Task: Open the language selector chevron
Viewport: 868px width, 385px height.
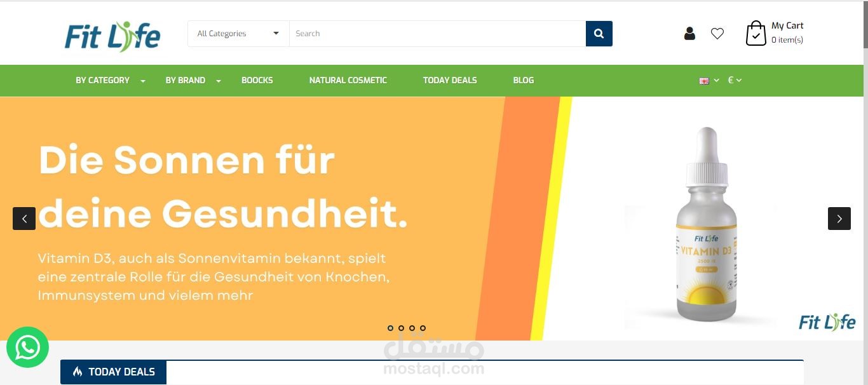Action: pyautogui.click(x=717, y=80)
